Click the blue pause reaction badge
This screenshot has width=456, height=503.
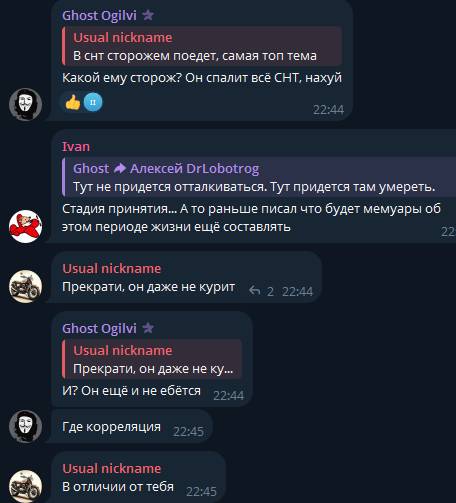point(93,102)
